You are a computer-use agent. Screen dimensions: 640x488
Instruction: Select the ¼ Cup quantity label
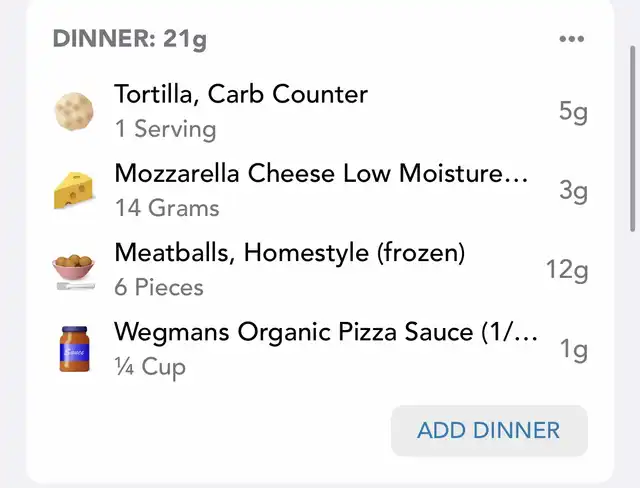coord(150,368)
